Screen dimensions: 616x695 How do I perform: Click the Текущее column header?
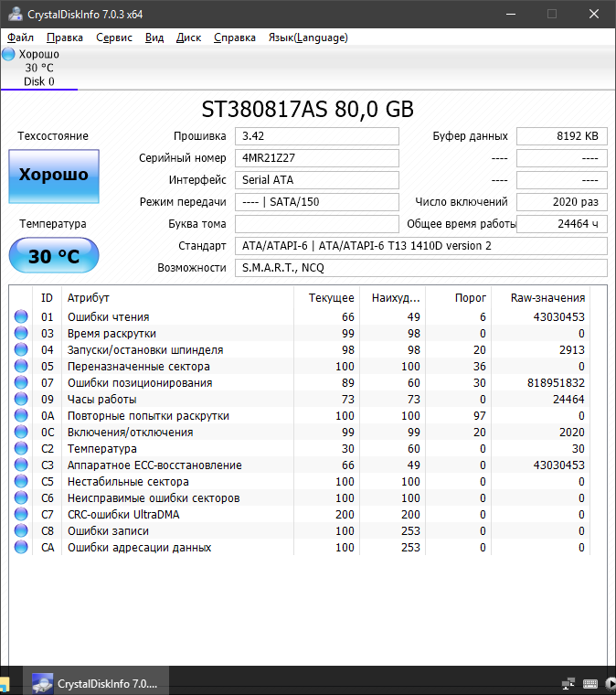(327, 298)
